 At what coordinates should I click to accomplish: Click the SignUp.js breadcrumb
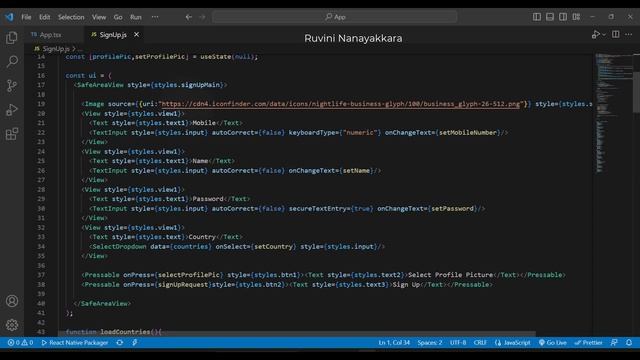tap(56, 49)
